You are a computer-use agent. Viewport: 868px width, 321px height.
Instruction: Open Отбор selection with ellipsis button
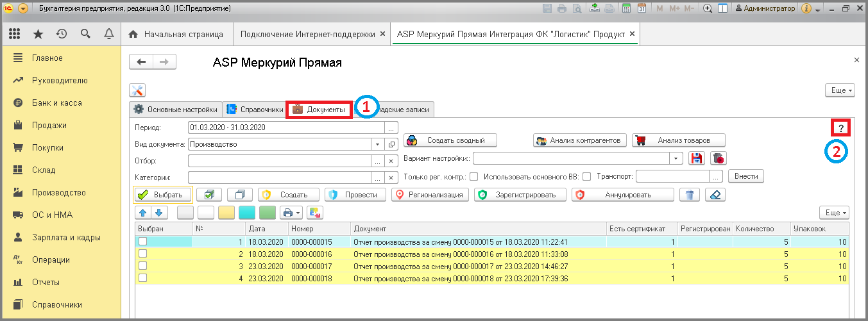click(x=377, y=161)
